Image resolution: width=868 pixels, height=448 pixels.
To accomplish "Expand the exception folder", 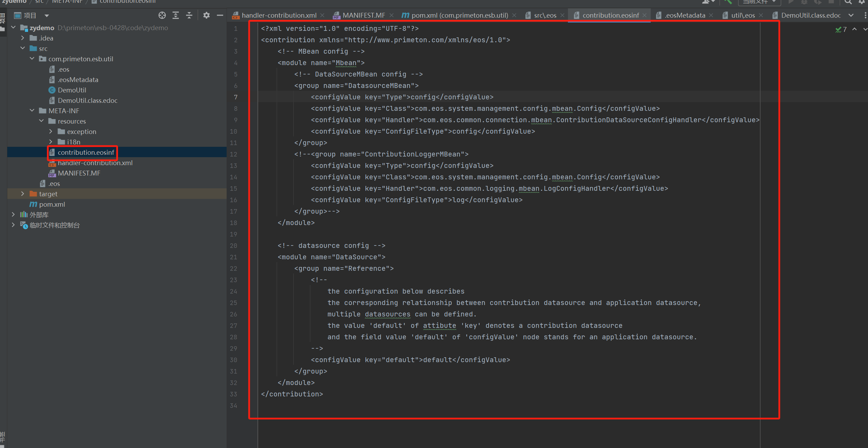I will click(51, 132).
